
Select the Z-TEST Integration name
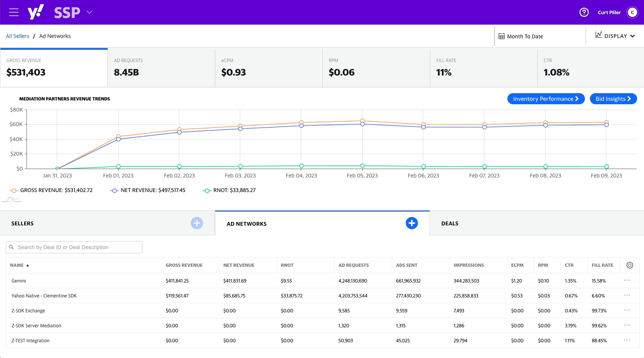coord(30,341)
